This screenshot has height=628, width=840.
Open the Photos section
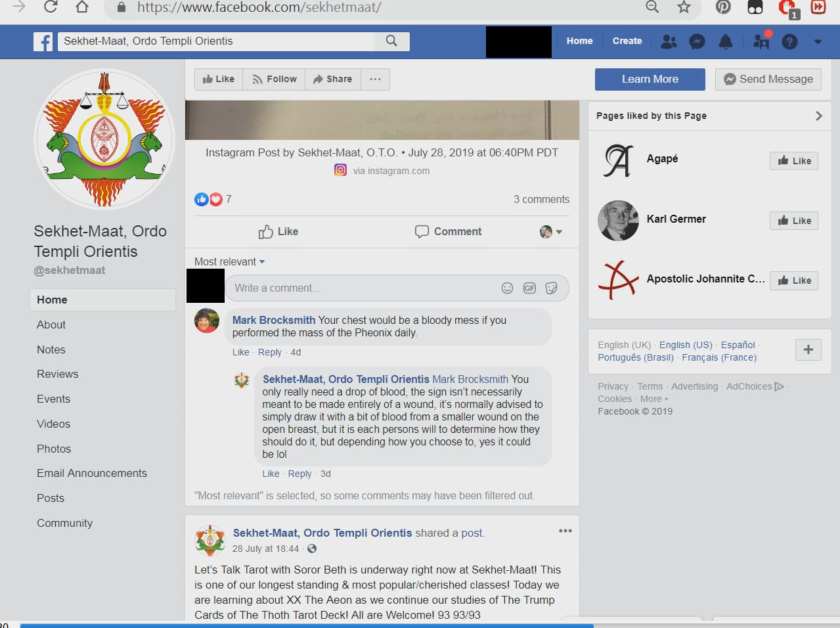tap(54, 449)
